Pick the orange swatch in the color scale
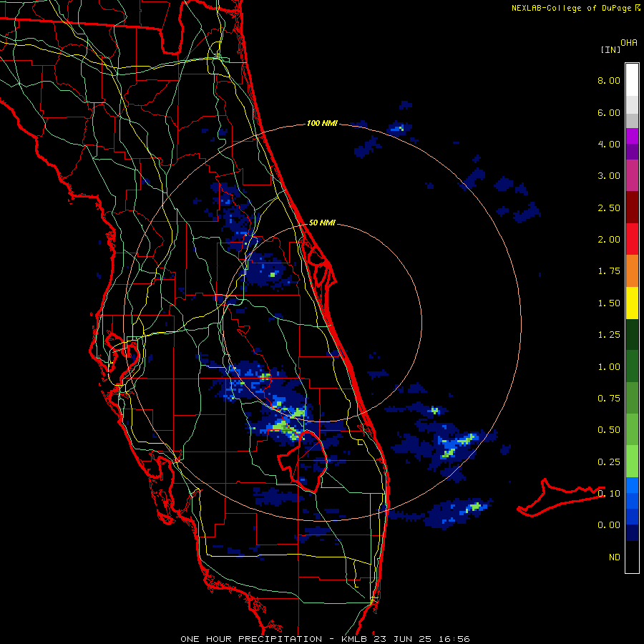Viewport: 644px width, 644px height. (632, 271)
